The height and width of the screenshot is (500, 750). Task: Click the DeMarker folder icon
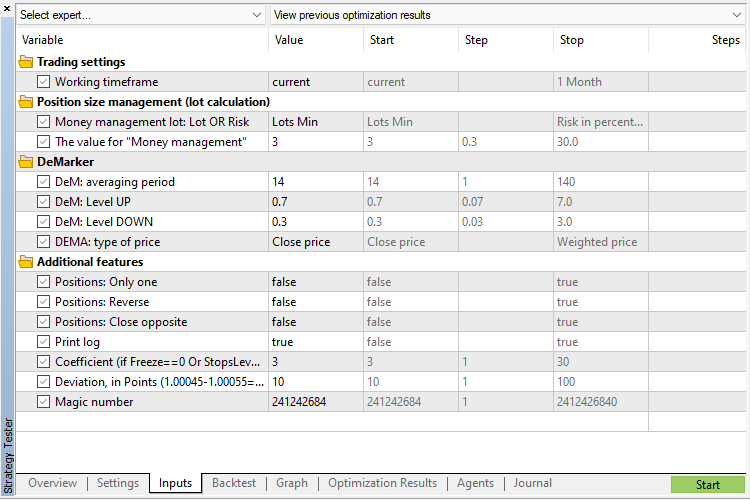click(x=26, y=162)
